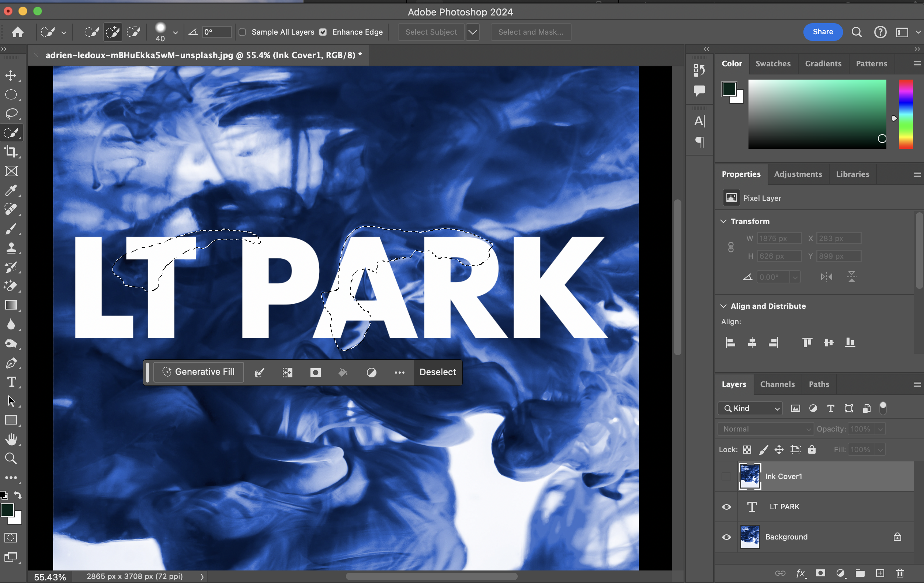The image size is (924, 583).
Task: Open the layer Kind filter dropdown
Action: pos(750,408)
